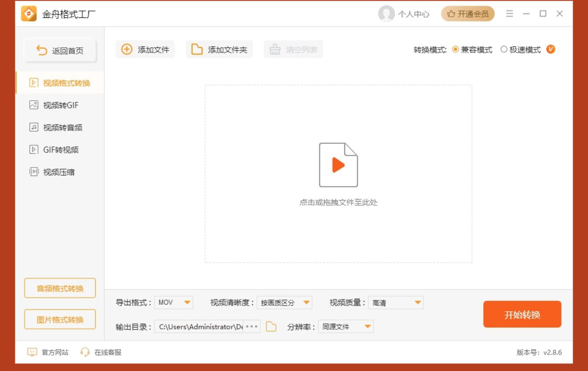Image resolution: width=588 pixels, height=371 pixels.
Task: Click the three-dots browse button in output path
Action: coord(251,327)
